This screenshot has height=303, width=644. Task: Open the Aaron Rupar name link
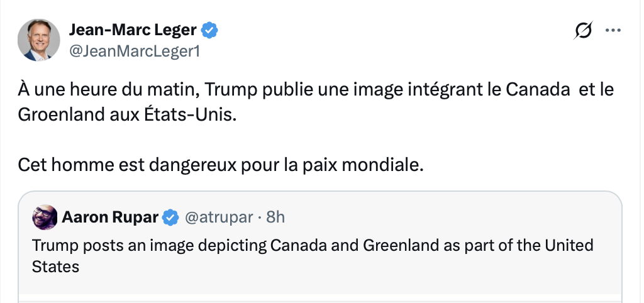pyautogui.click(x=111, y=218)
